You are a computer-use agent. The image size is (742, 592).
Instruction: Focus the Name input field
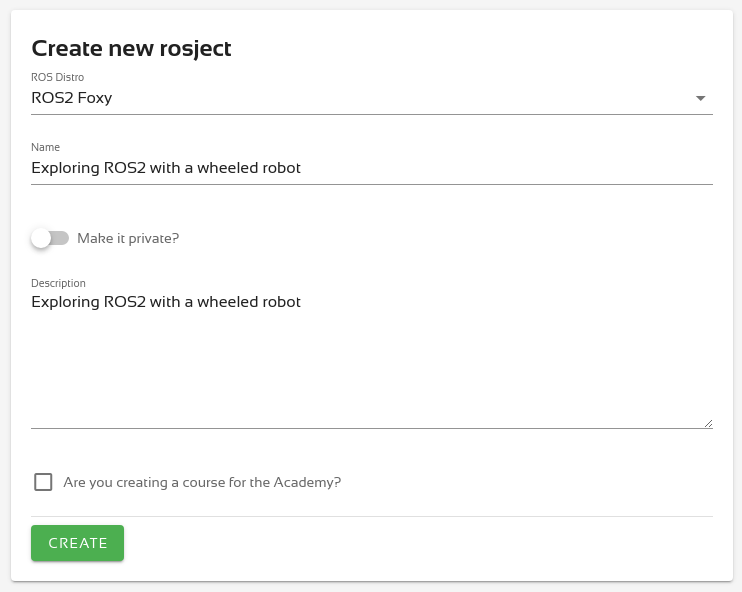(x=371, y=168)
